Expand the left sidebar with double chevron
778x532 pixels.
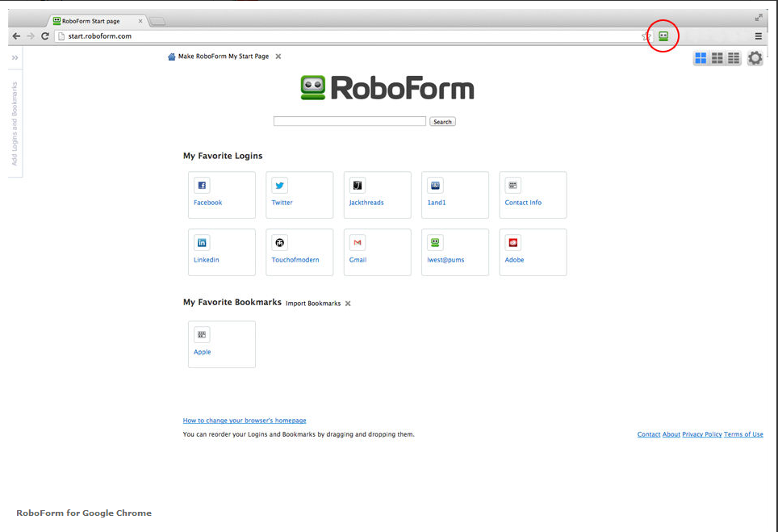(x=15, y=57)
